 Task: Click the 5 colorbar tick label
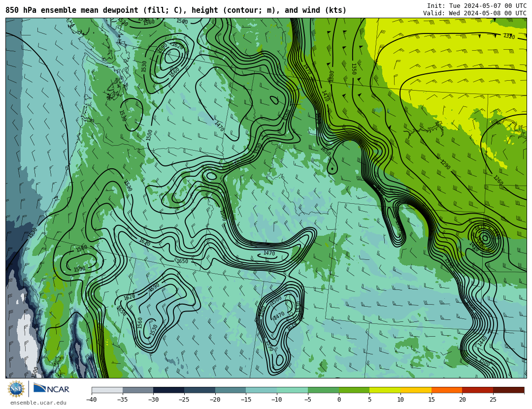[x=370, y=400]
